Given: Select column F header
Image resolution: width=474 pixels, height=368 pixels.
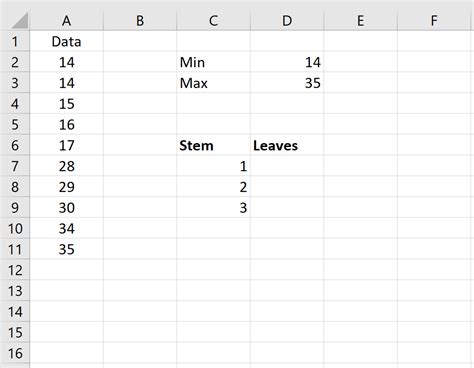Looking at the screenshot, I should (434, 21).
